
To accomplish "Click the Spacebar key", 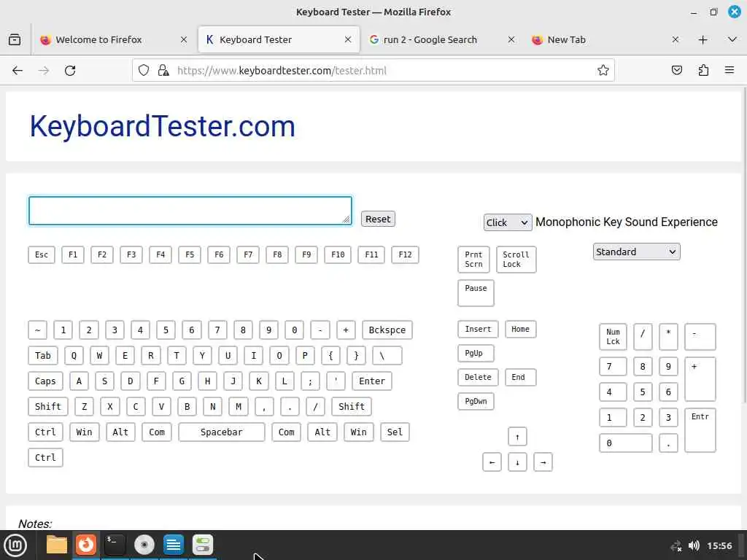I will (222, 432).
